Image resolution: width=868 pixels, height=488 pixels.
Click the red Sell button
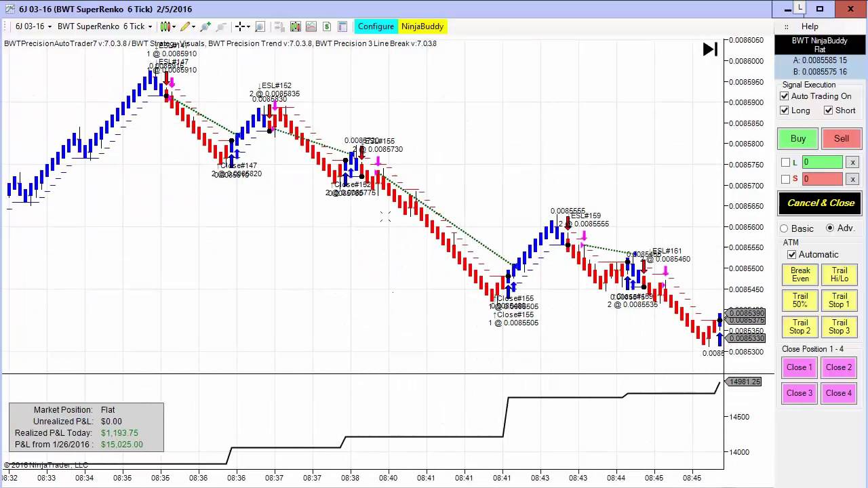click(x=842, y=138)
